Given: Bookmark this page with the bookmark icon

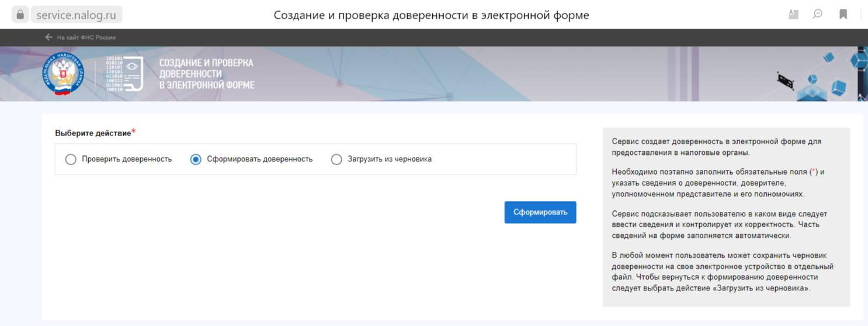Looking at the screenshot, I should pyautogui.click(x=843, y=15).
